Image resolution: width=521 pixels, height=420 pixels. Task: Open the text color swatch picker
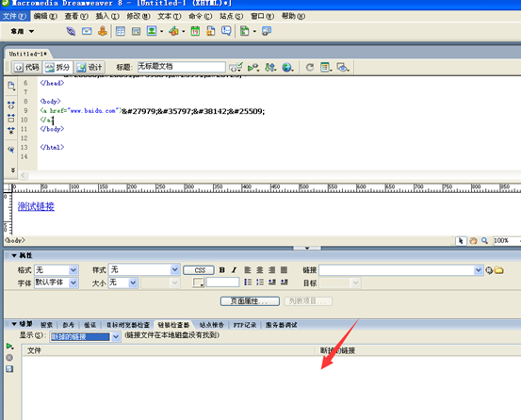pos(199,283)
